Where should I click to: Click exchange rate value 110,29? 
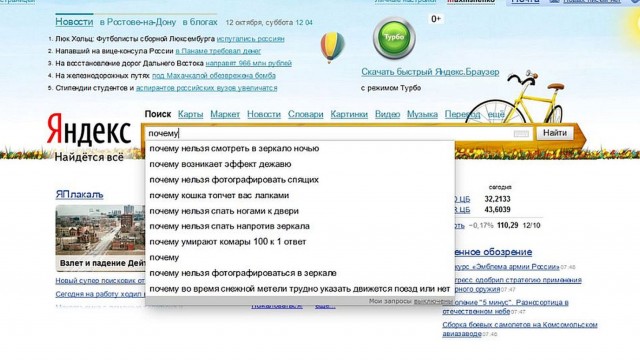point(507,225)
